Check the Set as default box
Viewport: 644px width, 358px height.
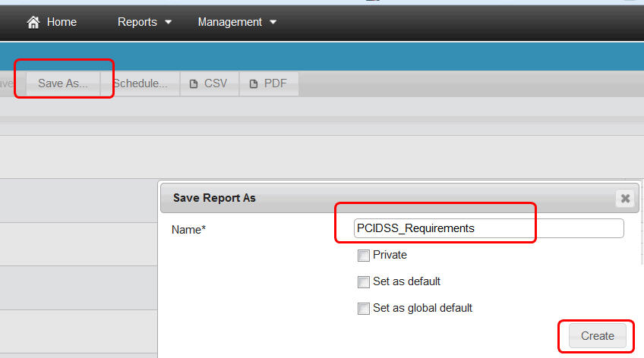[x=364, y=282]
